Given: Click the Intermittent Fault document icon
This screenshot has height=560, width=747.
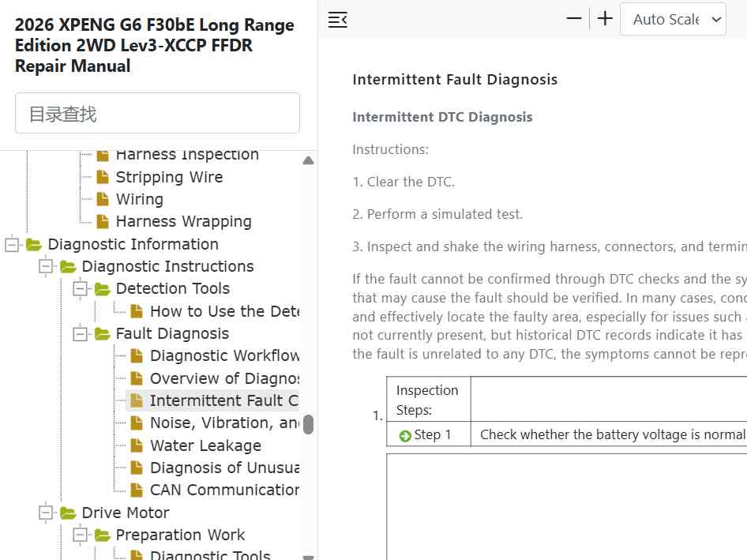Looking at the screenshot, I should [137, 400].
